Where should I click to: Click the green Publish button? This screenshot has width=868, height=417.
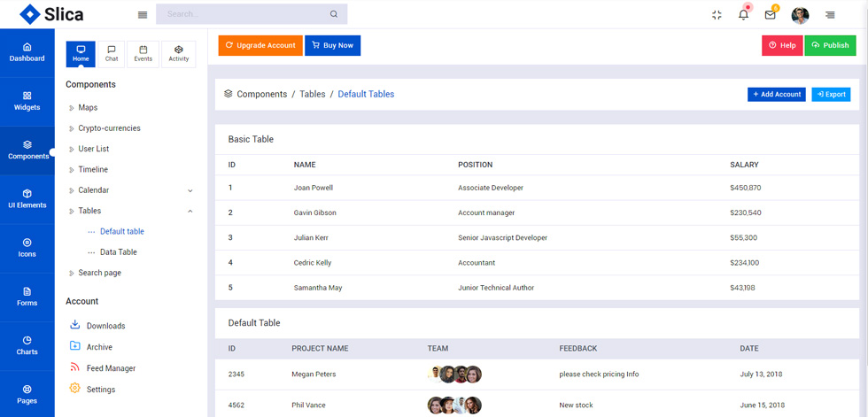point(831,45)
